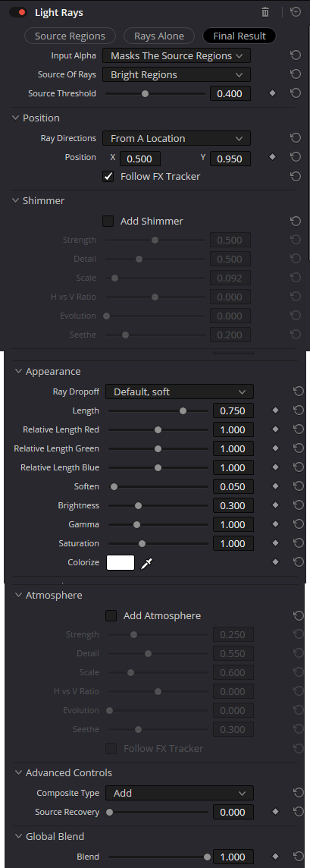Open the Composite Type dropdown
This screenshot has height=868, width=310.
point(180,793)
